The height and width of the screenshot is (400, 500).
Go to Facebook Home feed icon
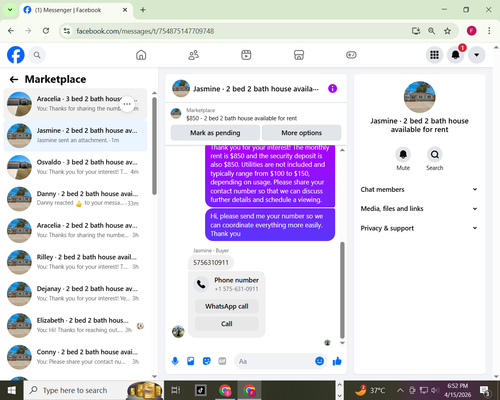tap(141, 55)
